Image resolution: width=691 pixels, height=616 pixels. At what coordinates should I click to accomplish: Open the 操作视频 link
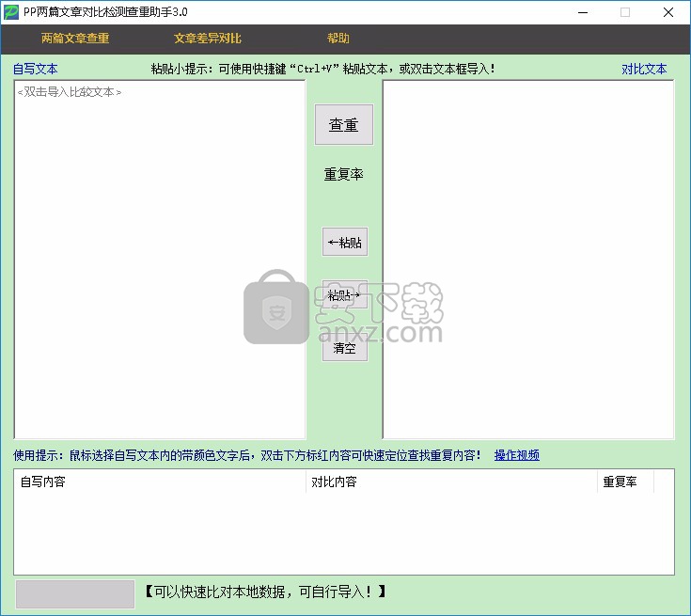coord(517,455)
